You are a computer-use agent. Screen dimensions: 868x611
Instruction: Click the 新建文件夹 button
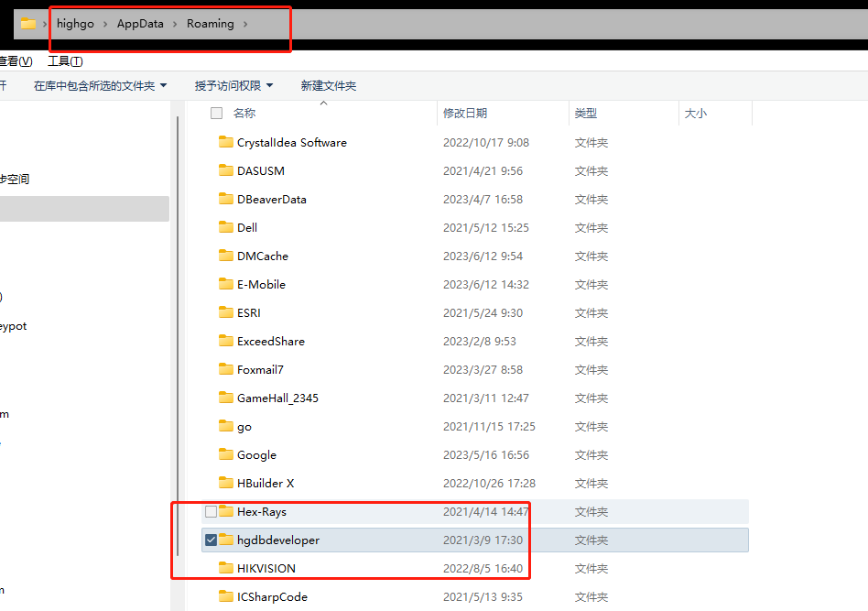click(x=329, y=85)
